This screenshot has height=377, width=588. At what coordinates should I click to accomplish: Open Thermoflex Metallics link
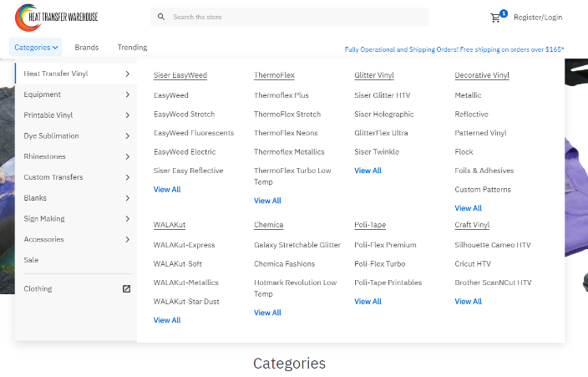point(289,152)
